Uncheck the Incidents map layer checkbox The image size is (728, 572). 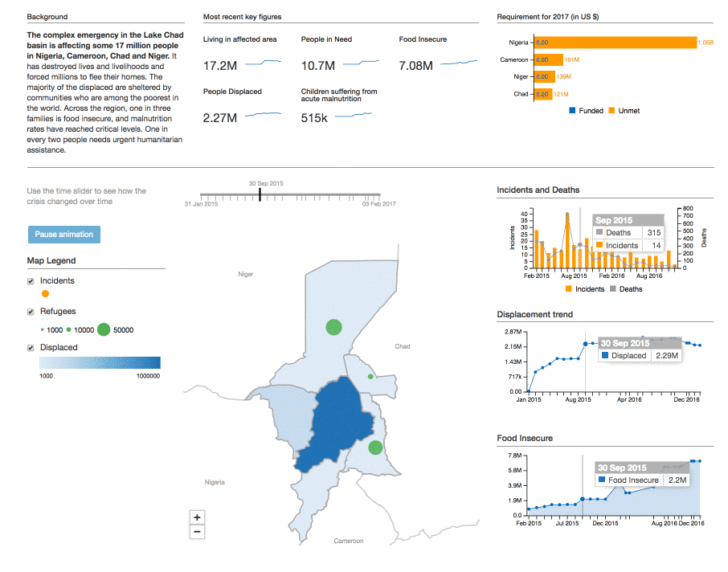point(31,281)
